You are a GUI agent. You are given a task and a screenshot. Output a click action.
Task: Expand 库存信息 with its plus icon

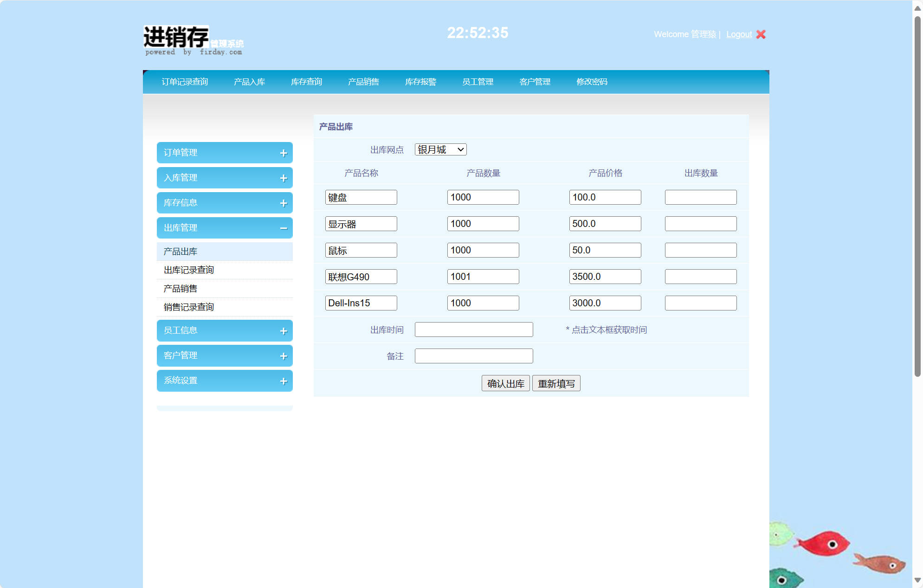(284, 203)
